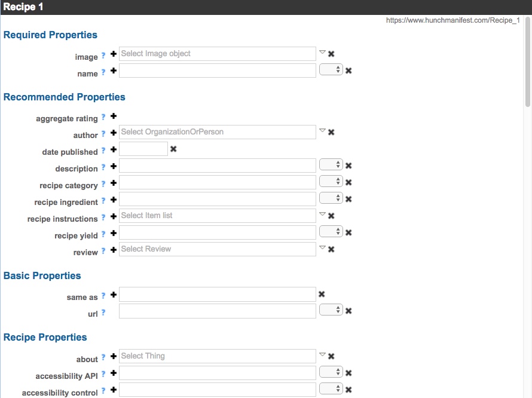Click the Select Image object field
The image size is (532, 398).
tap(218, 54)
